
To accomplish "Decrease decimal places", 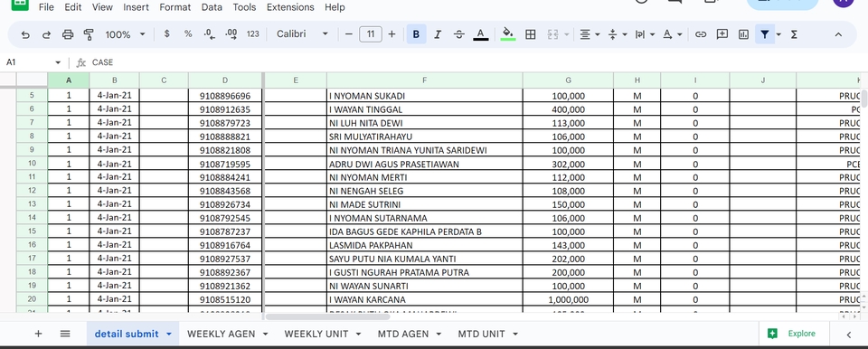I will [209, 34].
